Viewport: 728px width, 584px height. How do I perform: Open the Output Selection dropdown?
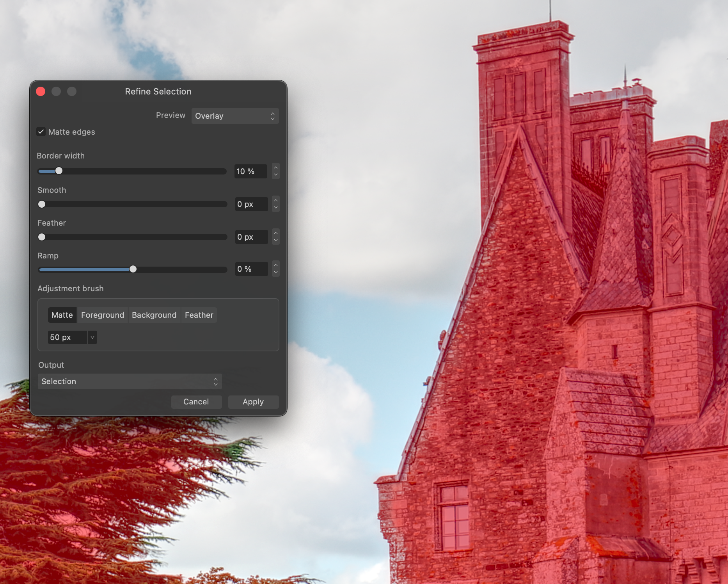point(130,381)
